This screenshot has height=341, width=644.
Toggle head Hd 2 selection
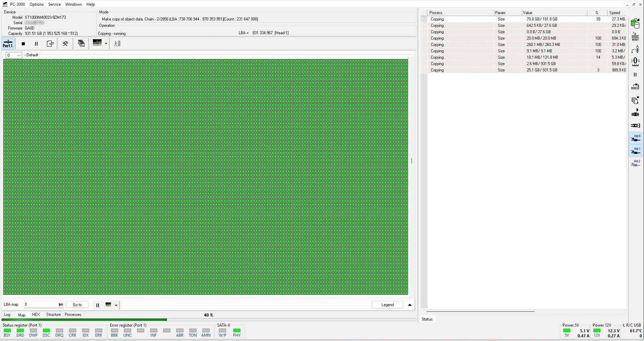tap(636, 164)
